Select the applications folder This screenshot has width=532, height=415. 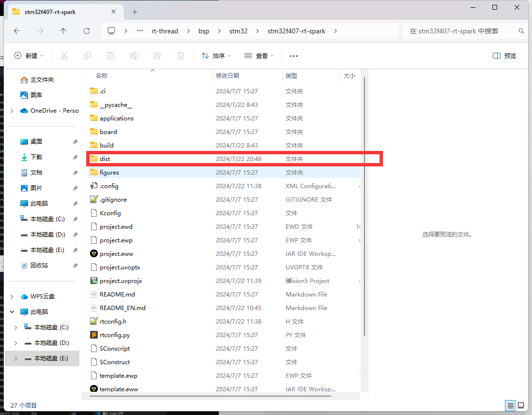coord(224,118)
